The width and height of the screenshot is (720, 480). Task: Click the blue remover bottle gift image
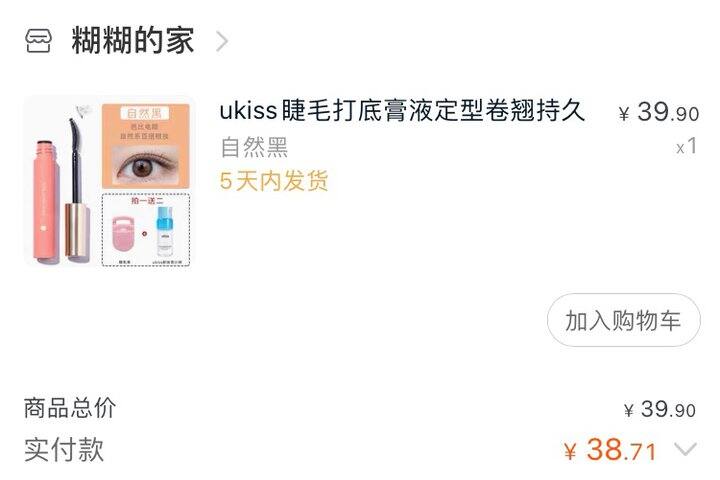click(x=164, y=231)
